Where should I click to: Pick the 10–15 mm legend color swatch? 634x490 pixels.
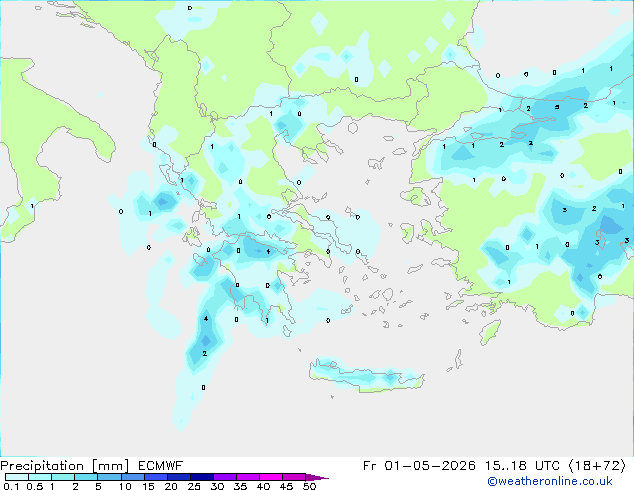133,477
